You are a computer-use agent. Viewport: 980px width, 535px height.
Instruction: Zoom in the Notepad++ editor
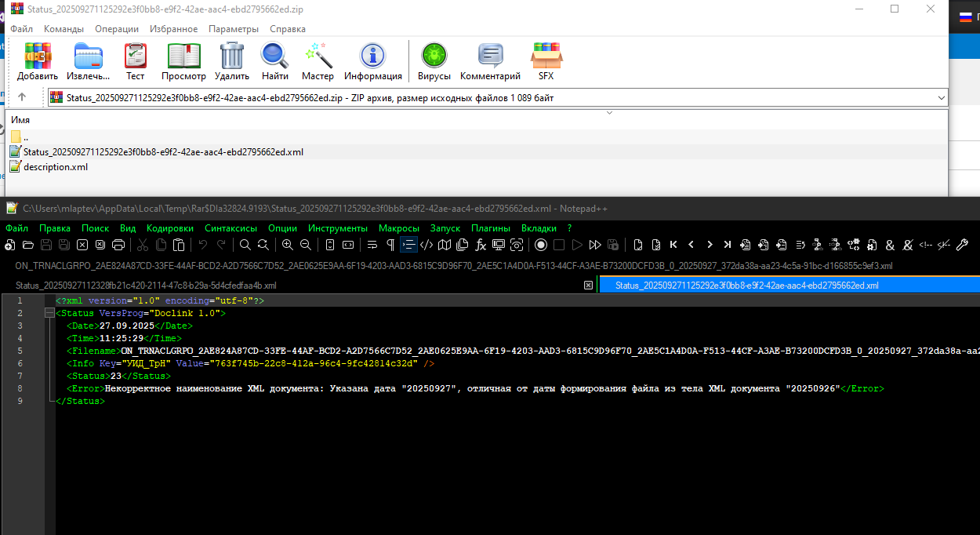(x=288, y=245)
